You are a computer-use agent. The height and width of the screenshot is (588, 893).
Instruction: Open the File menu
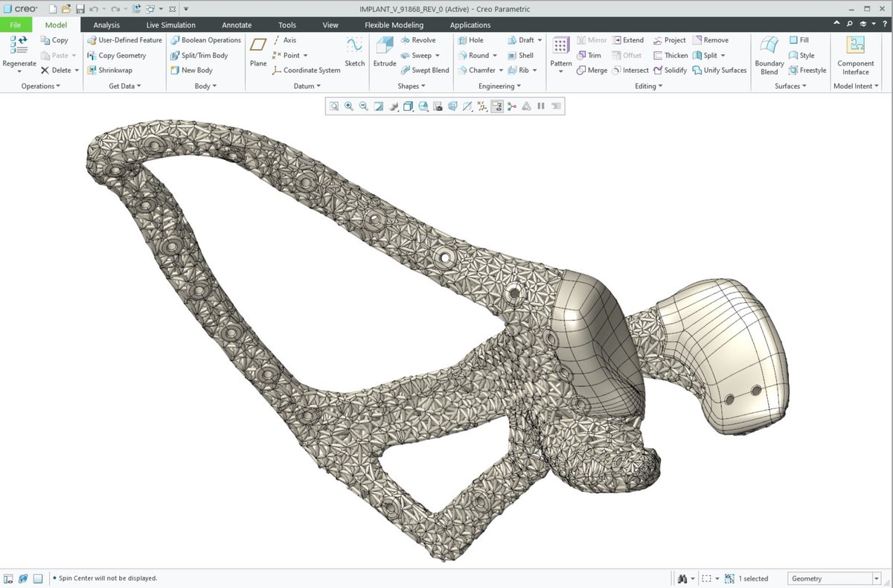click(16, 25)
